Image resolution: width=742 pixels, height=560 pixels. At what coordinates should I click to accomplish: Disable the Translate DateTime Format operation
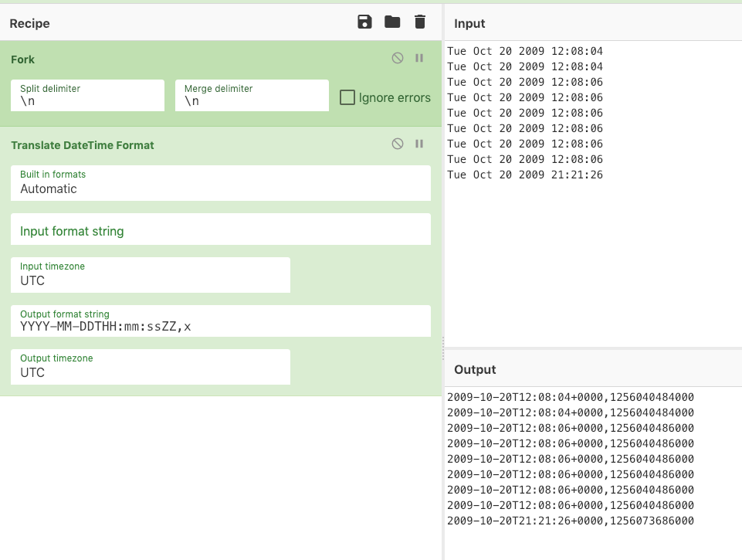[x=398, y=144]
